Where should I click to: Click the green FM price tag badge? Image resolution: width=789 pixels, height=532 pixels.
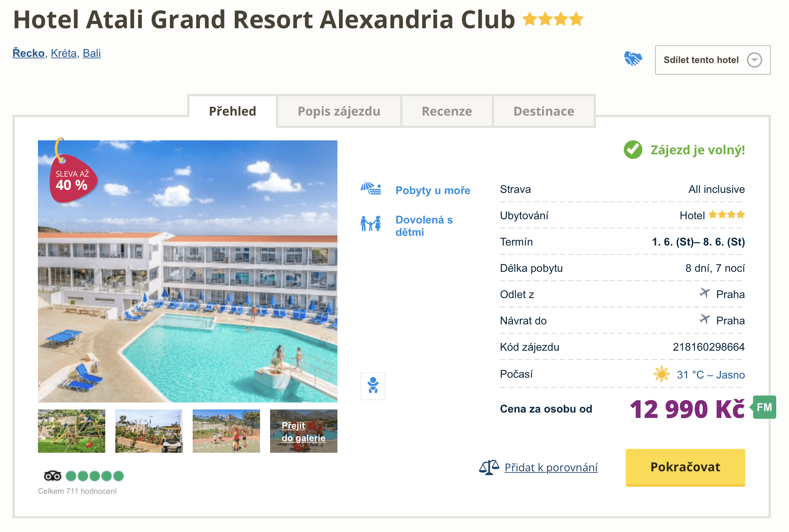tap(765, 407)
